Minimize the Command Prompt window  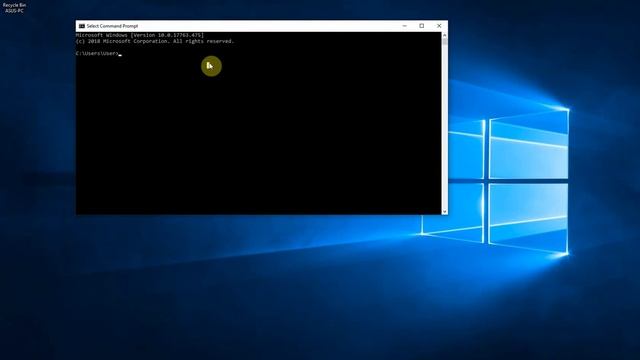(404, 26)
